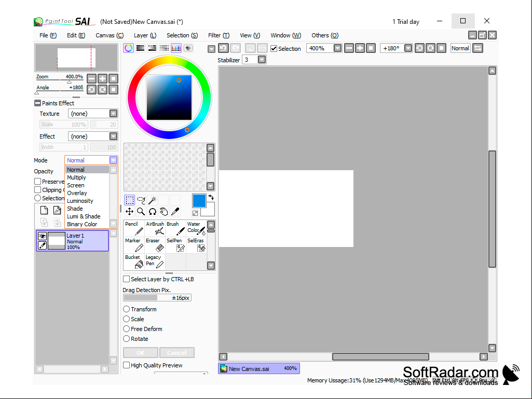
Task: Click the blue foreground color swatch
Action: click(199, 200)
